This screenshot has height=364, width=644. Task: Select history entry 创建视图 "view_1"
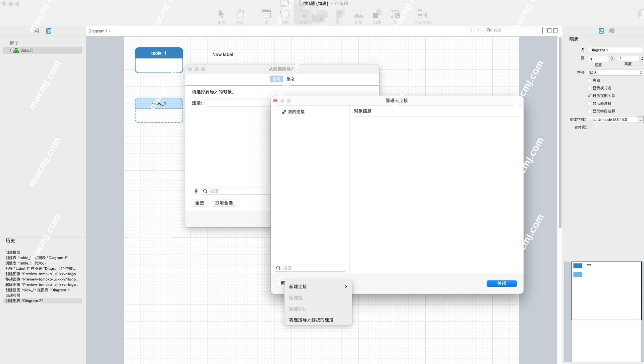point(38,290)
